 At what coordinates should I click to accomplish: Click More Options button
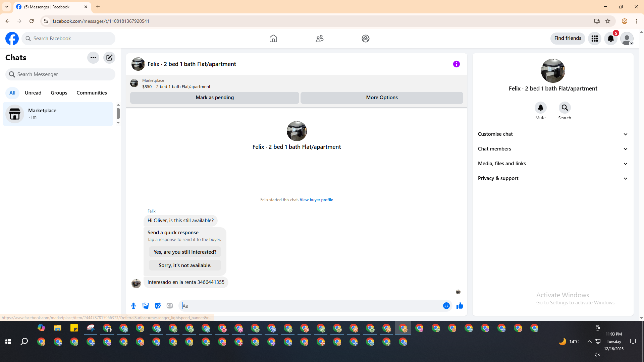pos(382,98)
